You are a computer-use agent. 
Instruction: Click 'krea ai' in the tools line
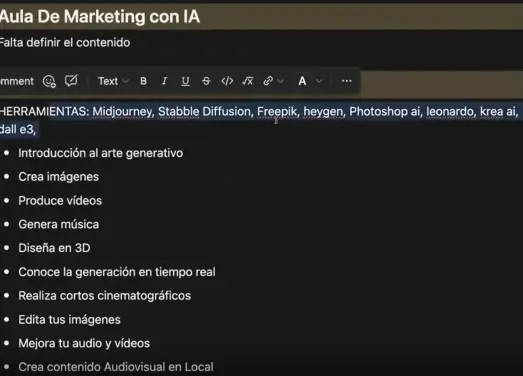pyautogui.click(x=498, y=111)
